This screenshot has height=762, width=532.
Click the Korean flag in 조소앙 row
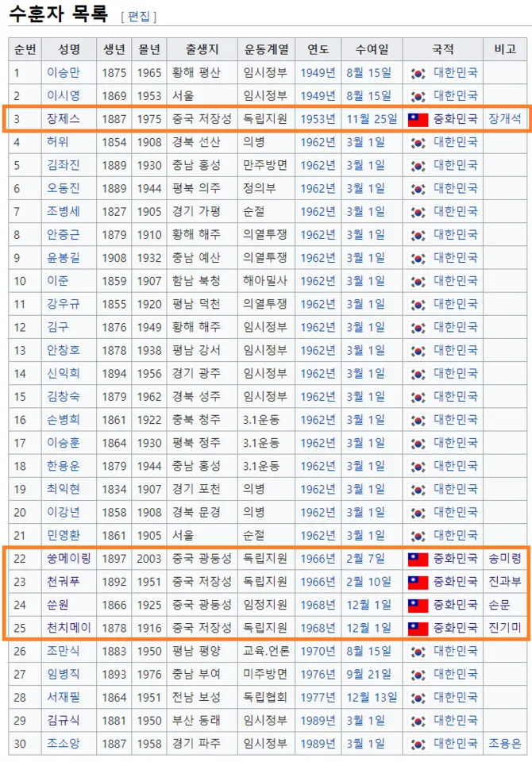tap(418, 744)
